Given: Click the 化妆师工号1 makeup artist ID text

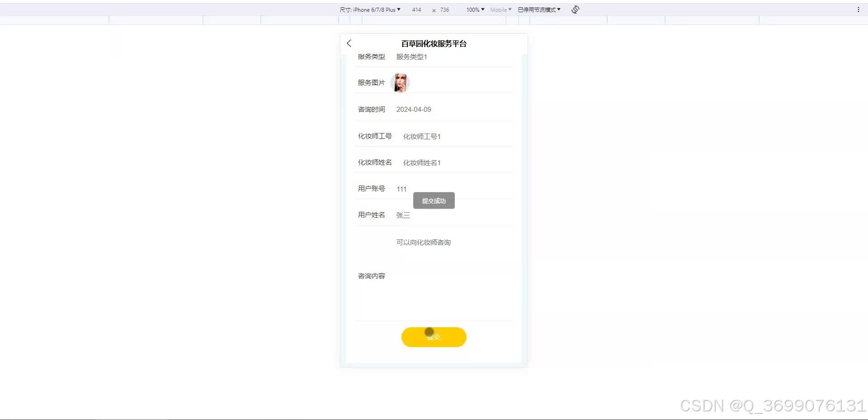Looking at the screenshot, I should pyautogui.click(x=421, y=136).
